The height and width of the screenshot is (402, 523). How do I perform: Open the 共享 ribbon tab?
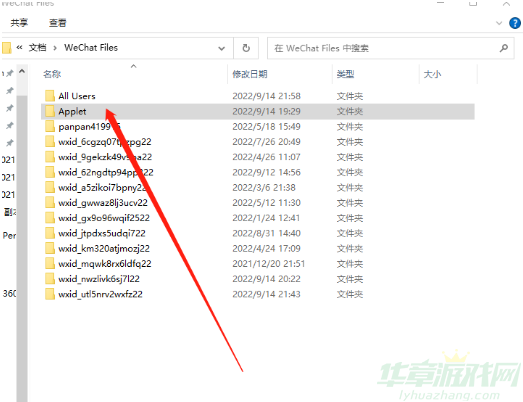pos(19,23)
